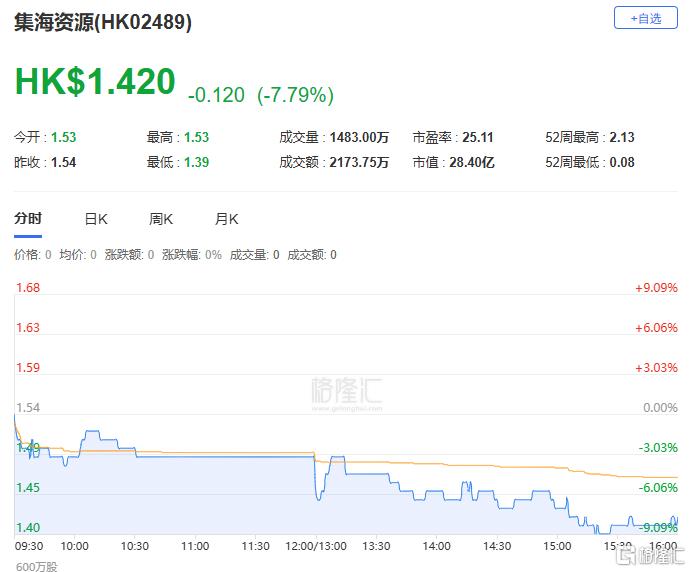The height and width of the screenshot is (572, 691).
Task: Click the -0.120 price change value
Action: click(x=216, y=95)
